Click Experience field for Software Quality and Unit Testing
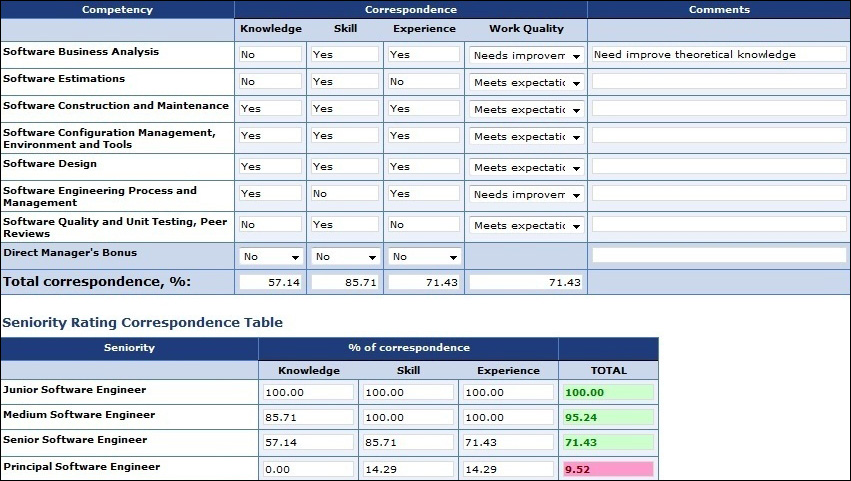851x481 pixels. pyautogui.click(x=424, y=224)
